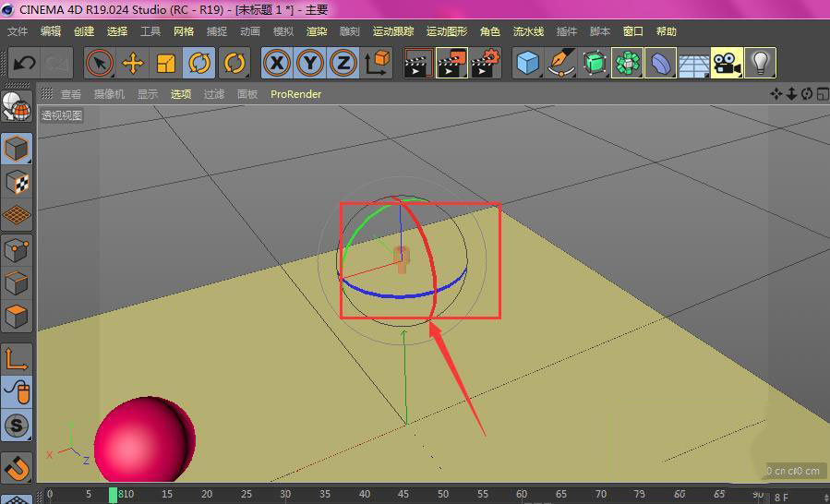Click the Undo arrow icon
This screenshot has height=504, width=830.
point(24,64)
